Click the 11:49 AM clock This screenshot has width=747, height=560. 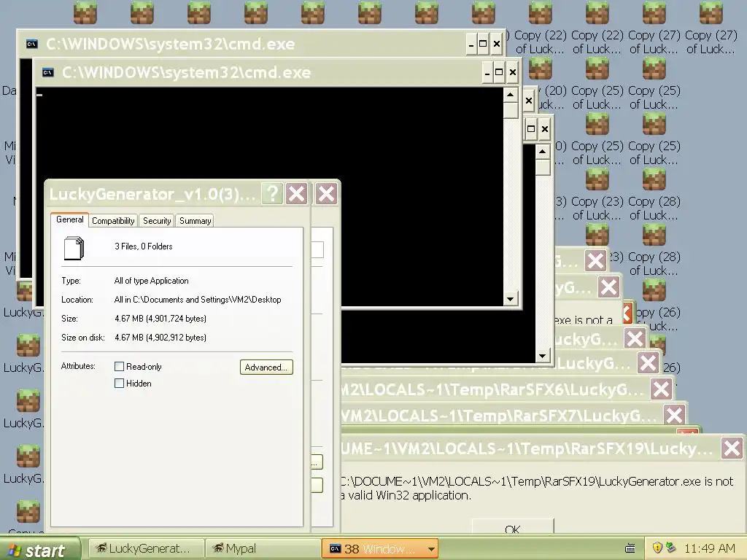click(709, 548)
